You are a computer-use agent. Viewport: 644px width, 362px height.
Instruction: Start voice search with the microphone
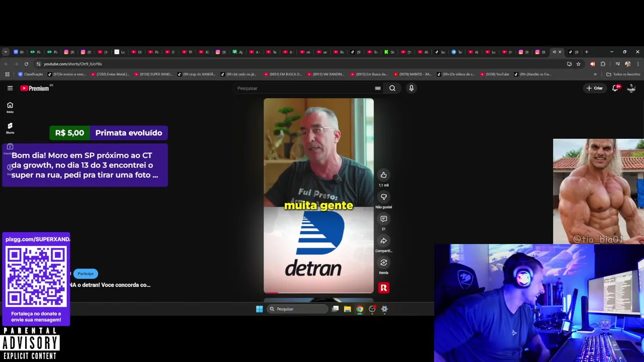[411, 88]
